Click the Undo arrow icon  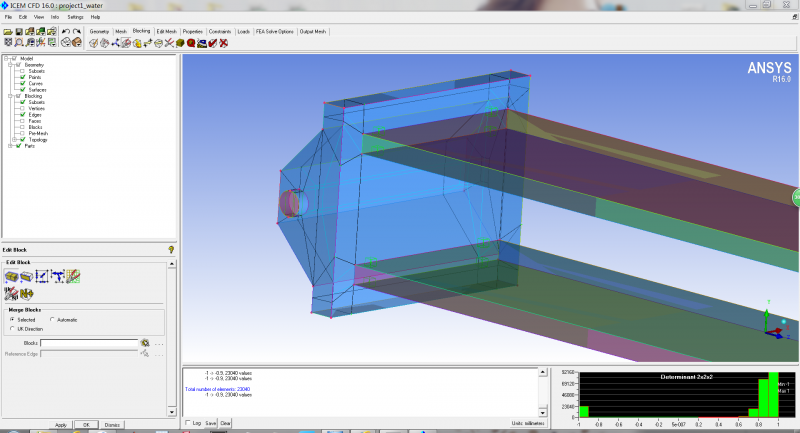[x=65, y=31]
